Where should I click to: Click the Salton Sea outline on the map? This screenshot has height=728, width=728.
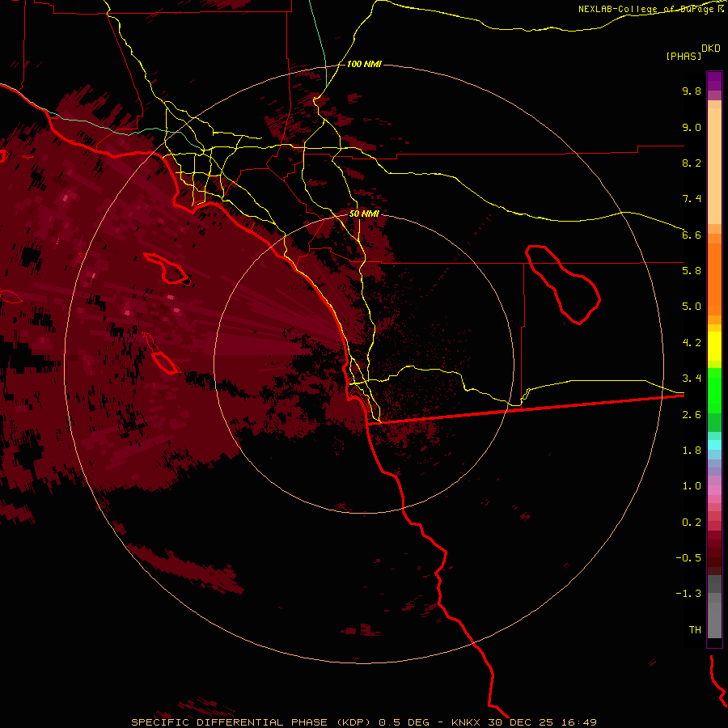click(x=563, y=285)
